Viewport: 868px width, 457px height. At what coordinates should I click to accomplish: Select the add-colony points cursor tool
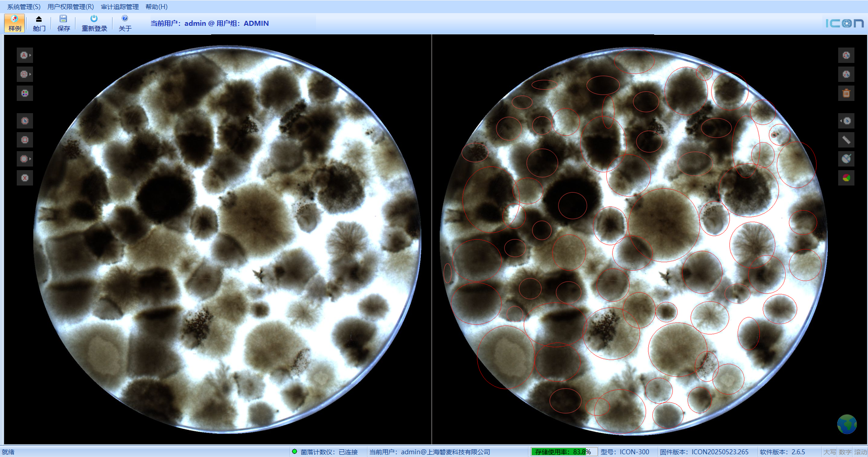tap(846, 55)
